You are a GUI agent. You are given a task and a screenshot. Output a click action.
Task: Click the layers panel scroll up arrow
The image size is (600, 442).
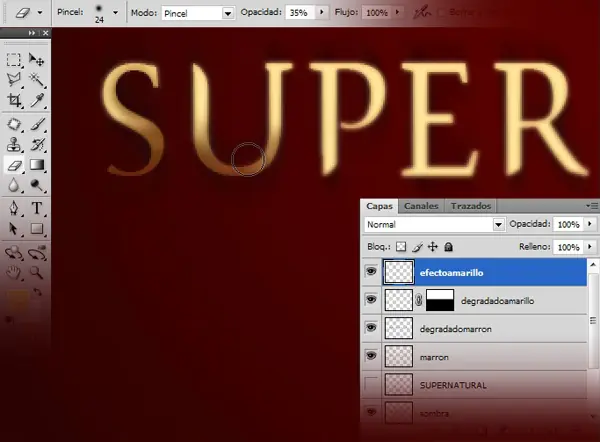(x=593, y=264)
